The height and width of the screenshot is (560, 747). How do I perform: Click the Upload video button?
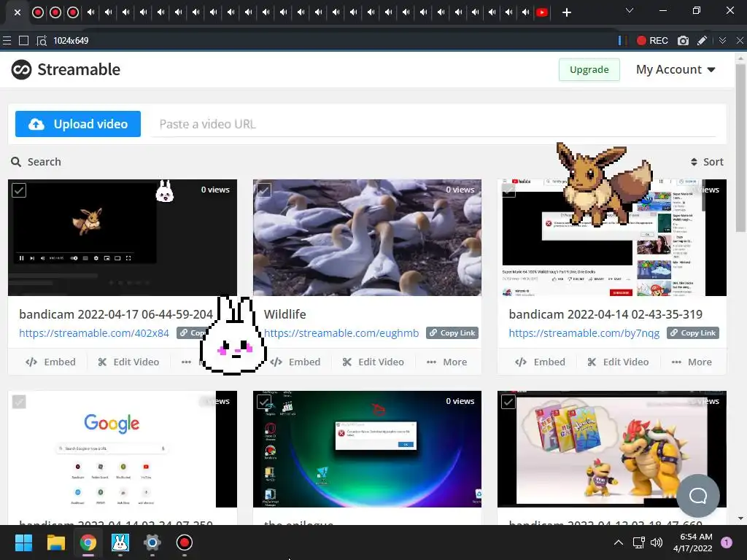[77, 124]
